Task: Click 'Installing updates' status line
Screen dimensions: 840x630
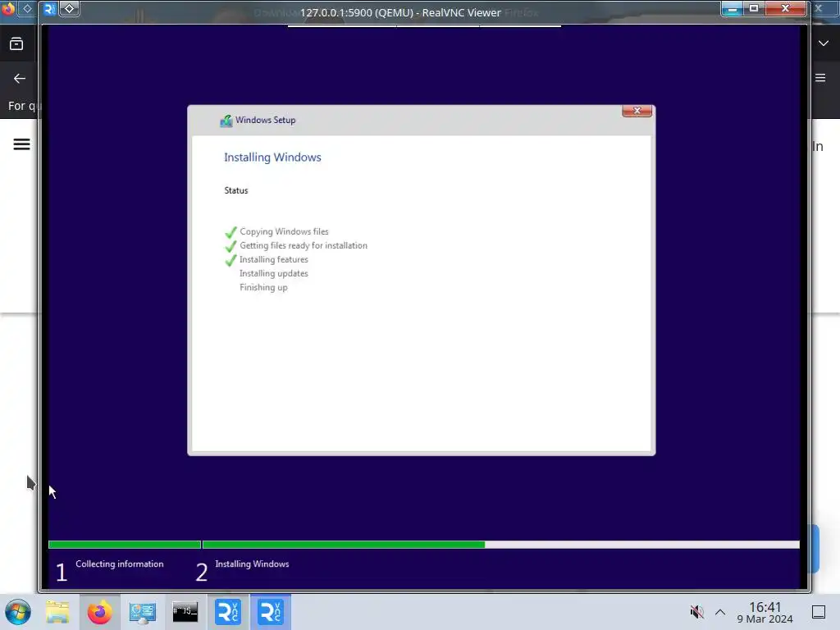Action: 274,273
